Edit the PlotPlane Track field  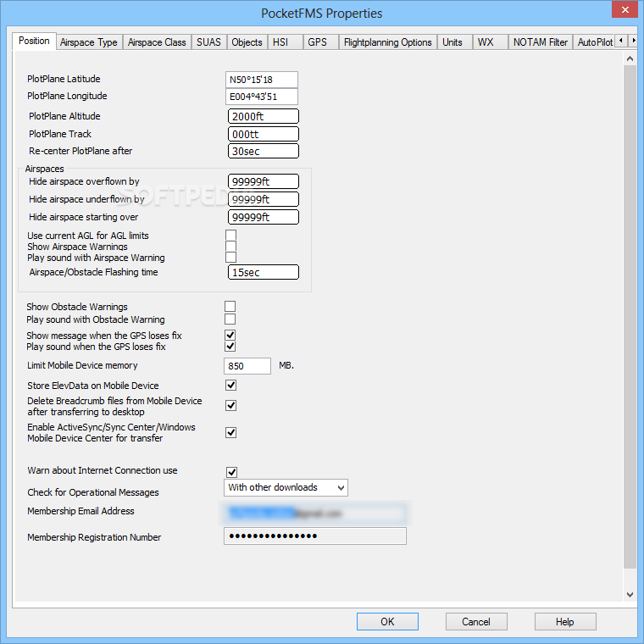pos(264,134)
